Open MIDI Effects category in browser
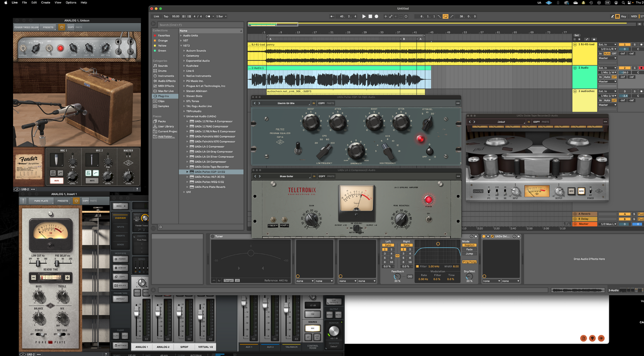This screenshot has width=644, height=356. 166,86
